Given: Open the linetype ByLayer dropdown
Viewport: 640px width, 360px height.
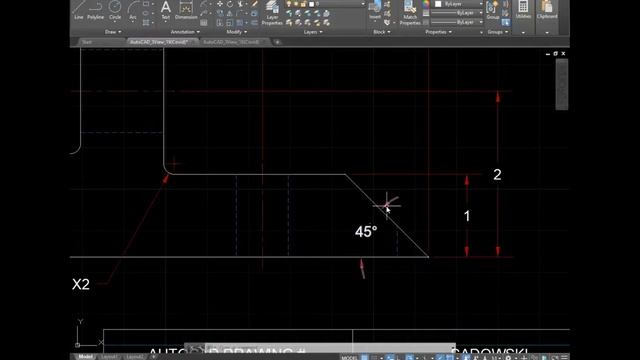Looking at the screenshot, I should pos(457,22).
